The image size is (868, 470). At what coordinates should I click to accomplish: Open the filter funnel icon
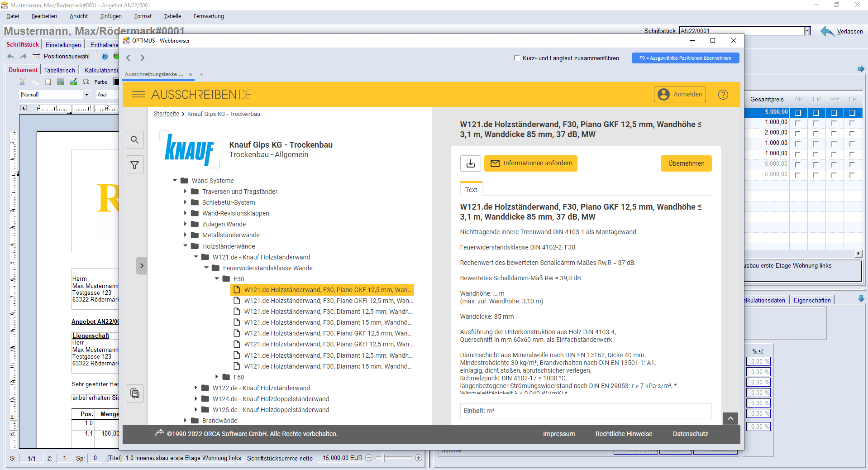point(134,165)
